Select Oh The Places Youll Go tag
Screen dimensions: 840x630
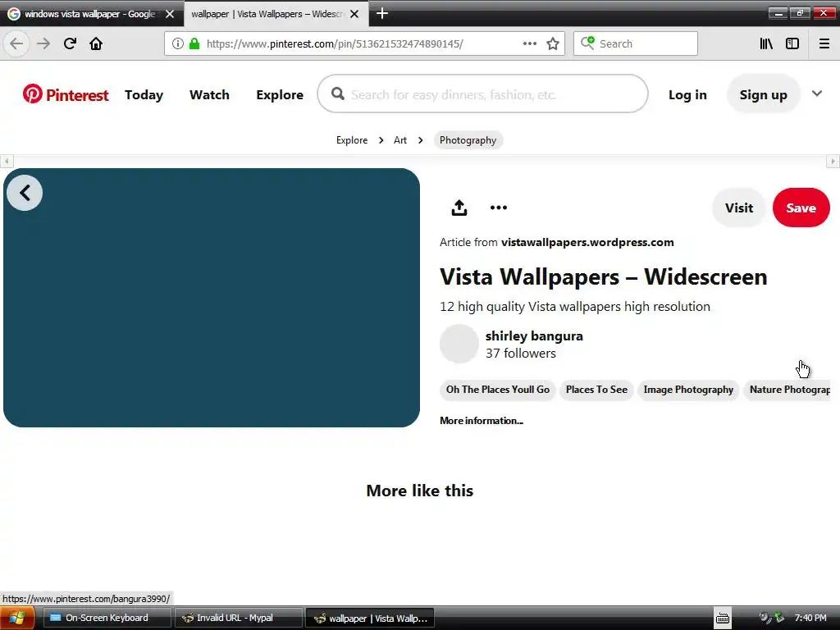coord(498,390)
